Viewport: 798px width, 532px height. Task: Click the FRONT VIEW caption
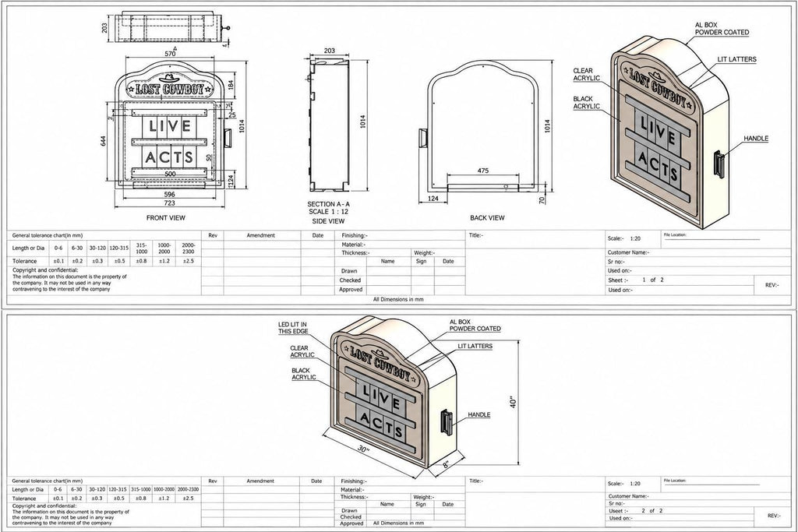pos(166,217)
